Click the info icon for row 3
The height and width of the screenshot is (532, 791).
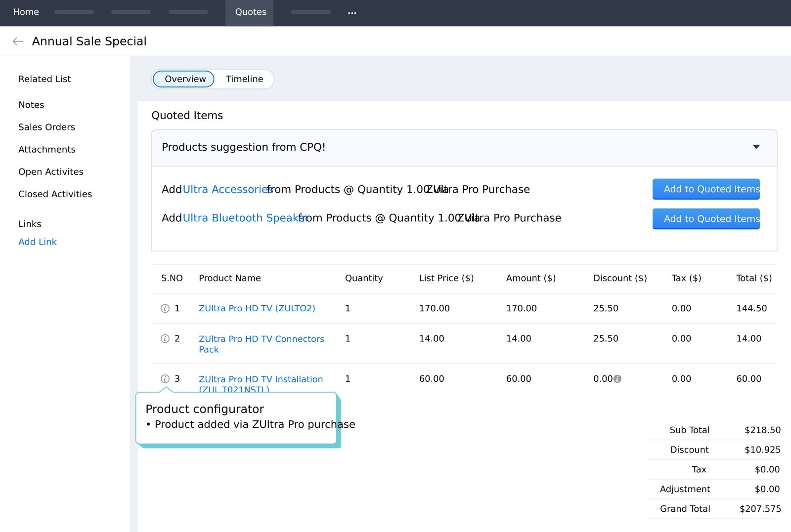[165, 379]
